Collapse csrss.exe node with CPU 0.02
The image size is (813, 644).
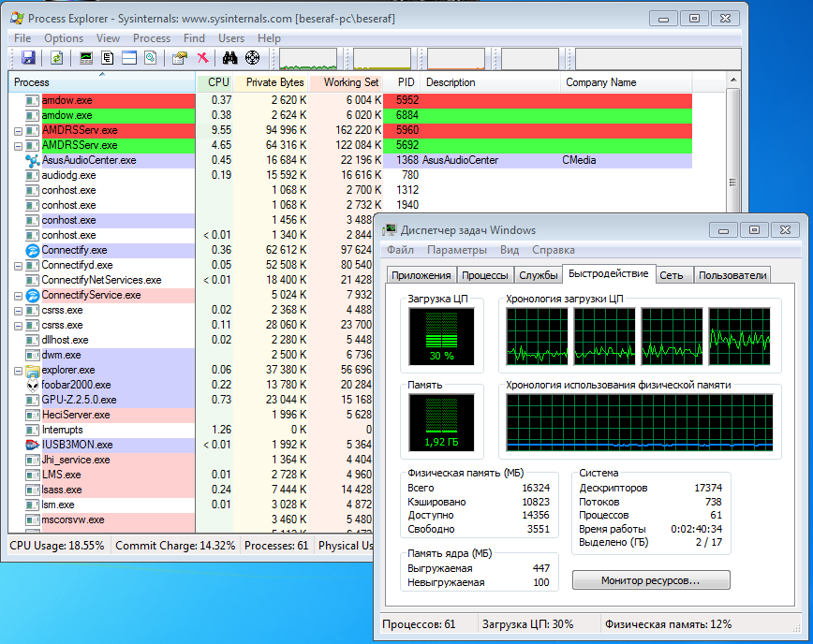(18, 311)
